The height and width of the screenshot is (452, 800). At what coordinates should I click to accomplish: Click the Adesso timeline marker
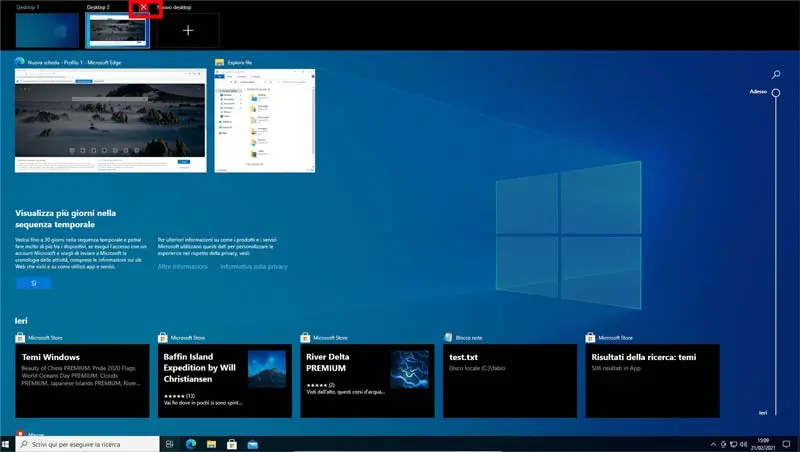coord(776,92)
